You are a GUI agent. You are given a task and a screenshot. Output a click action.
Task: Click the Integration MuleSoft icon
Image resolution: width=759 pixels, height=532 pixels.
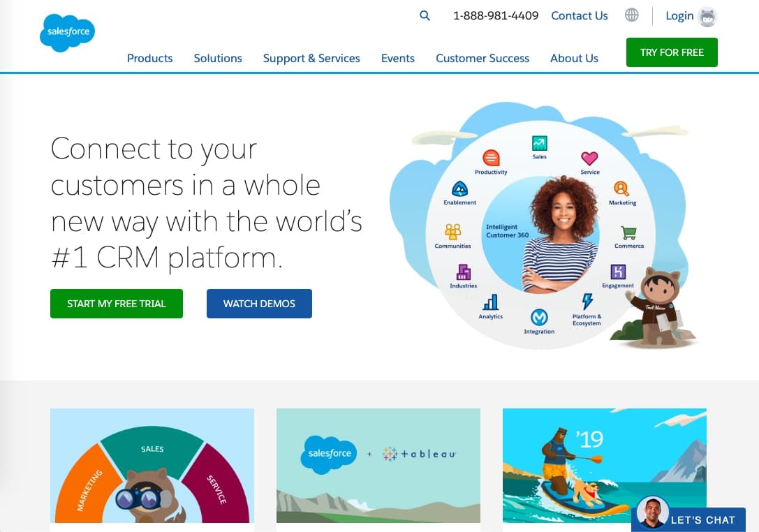[x=538, y=316]
